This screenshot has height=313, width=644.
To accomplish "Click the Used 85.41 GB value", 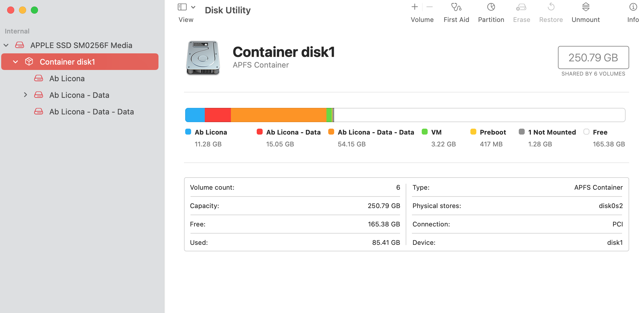I will click(x=386, y=242).
